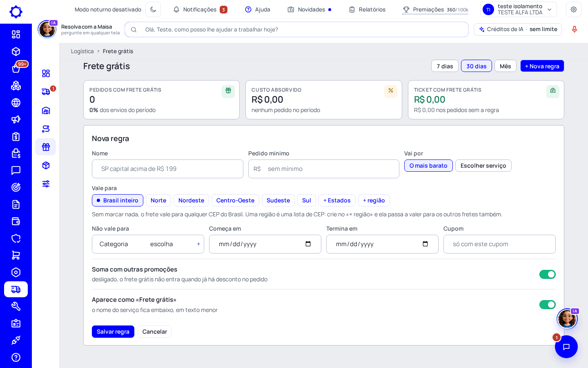Click the Pedido mínimo value field

pos(324,169)
